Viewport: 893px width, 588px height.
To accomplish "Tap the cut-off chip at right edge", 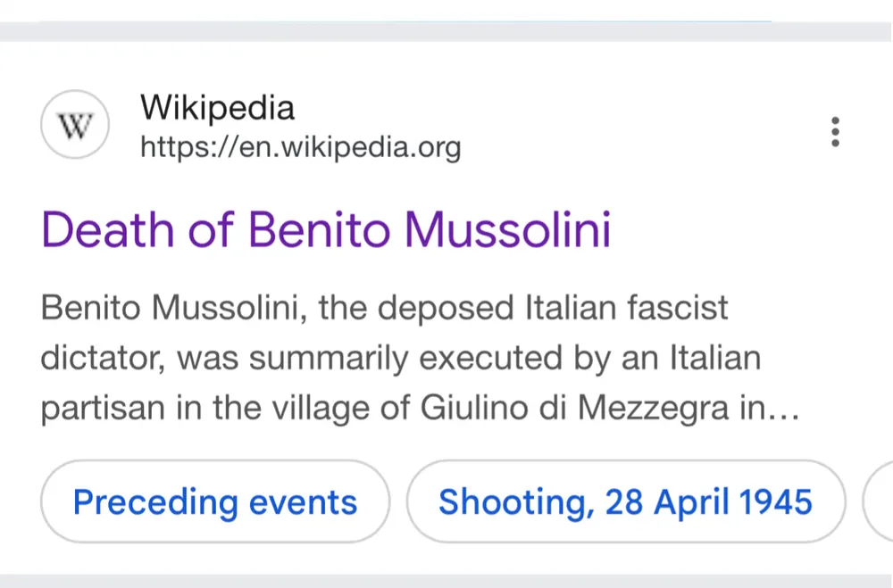I will pos(879,501).
